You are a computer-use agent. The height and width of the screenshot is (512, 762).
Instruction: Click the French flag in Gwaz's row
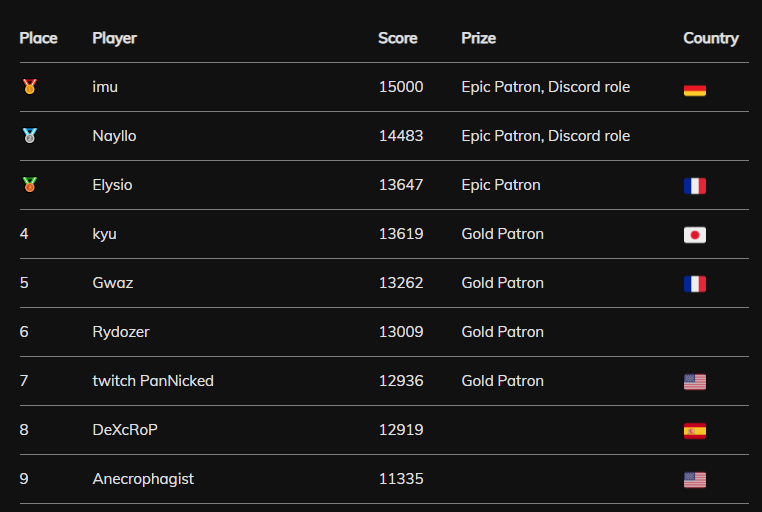(695, 284)
